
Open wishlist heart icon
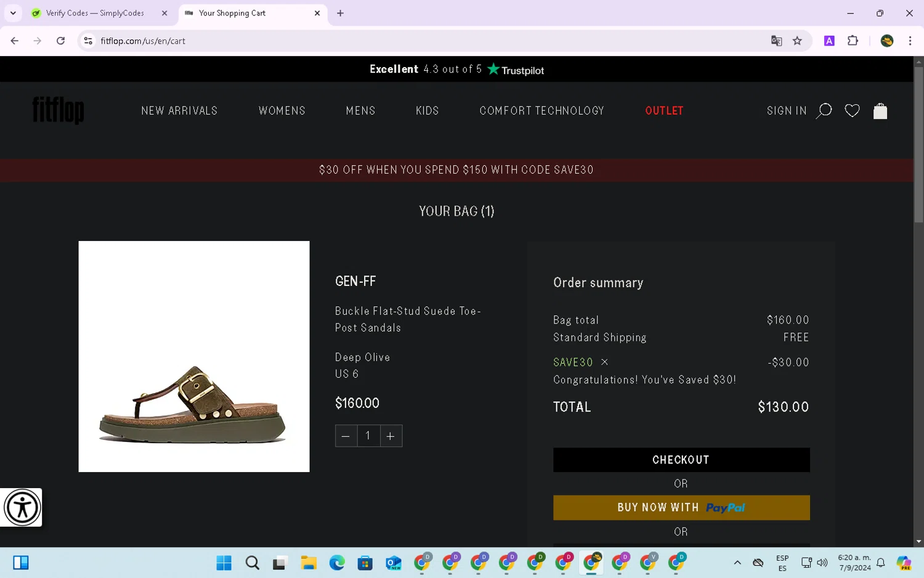click(x=852, y=111)
